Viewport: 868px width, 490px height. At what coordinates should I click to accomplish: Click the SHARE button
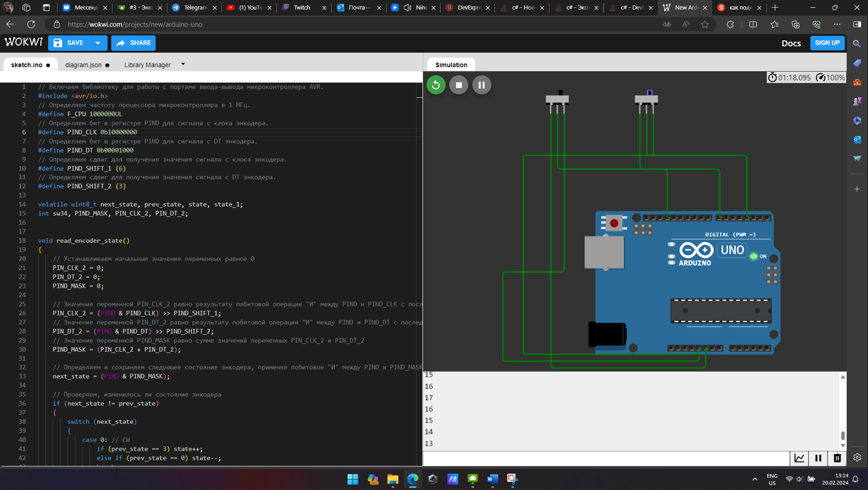click(x=133, y=43)
